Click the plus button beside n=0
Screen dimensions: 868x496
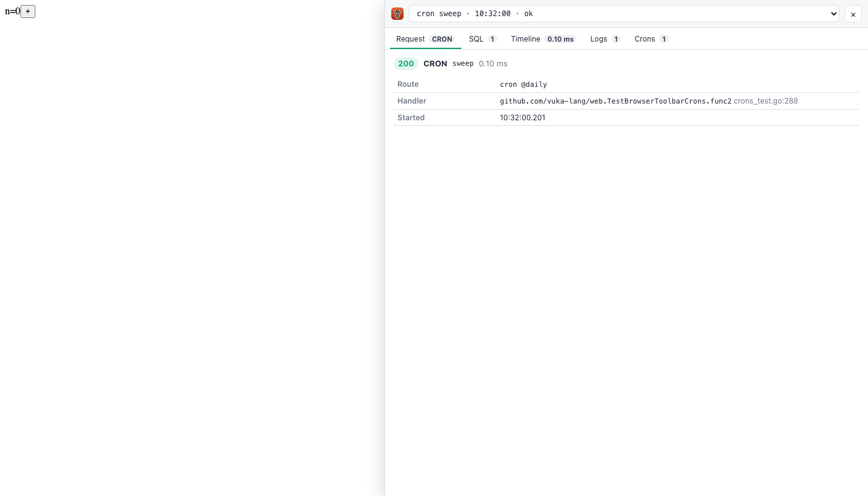[x=28, y=11]
